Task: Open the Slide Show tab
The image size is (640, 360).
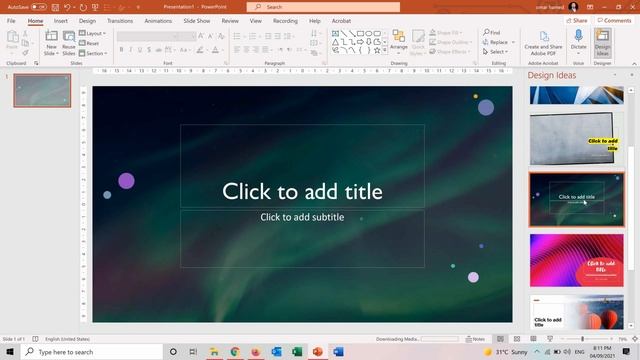Action: pyautogui.click(x=197, y=20)
